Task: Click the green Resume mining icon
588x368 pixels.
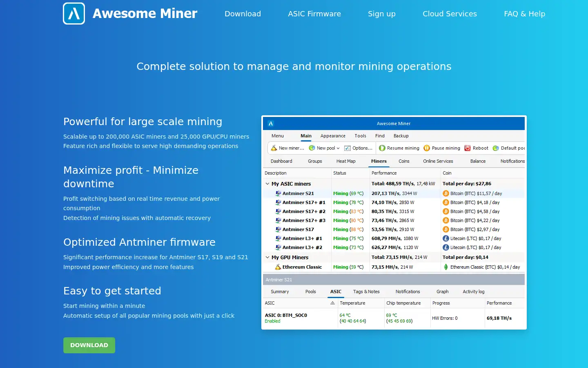Action: click(x=382, y=148)
